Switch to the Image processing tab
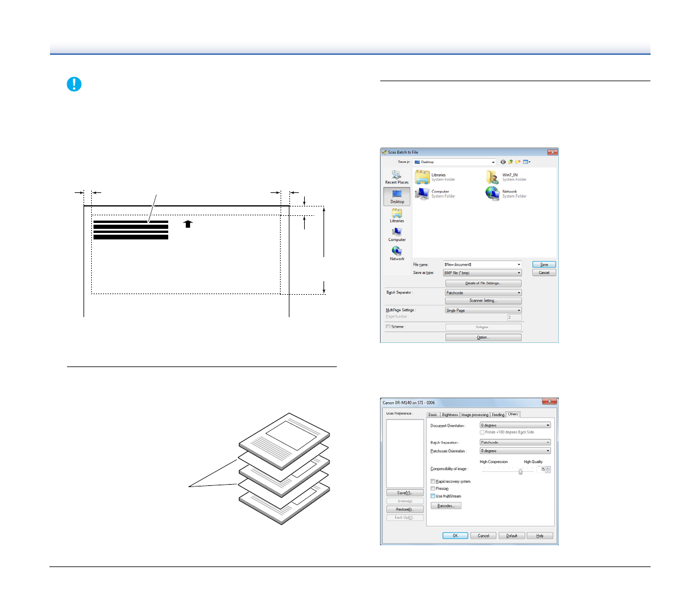Screen dimensions: 700x600 475,415
